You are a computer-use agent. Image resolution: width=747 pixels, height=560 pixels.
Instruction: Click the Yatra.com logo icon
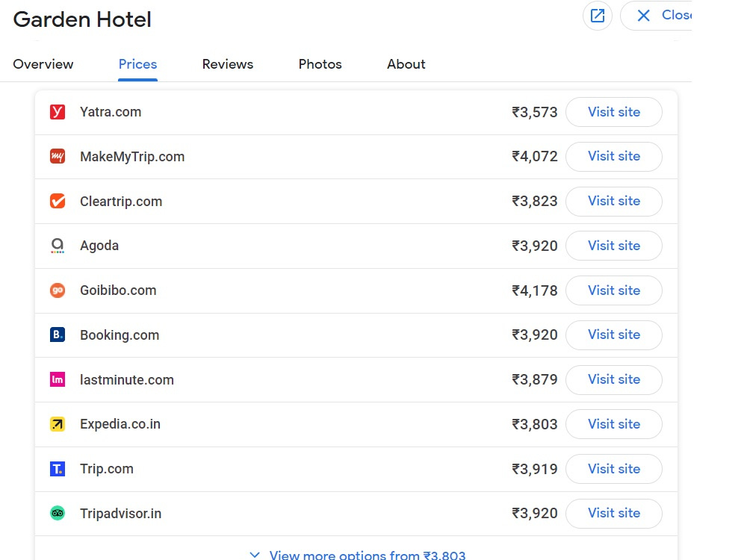tap(58, 112)
